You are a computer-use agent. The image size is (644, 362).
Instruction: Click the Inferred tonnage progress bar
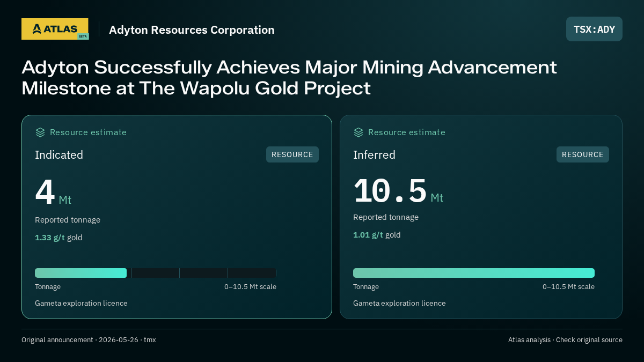pyautogui.click(x=474, y=273)
